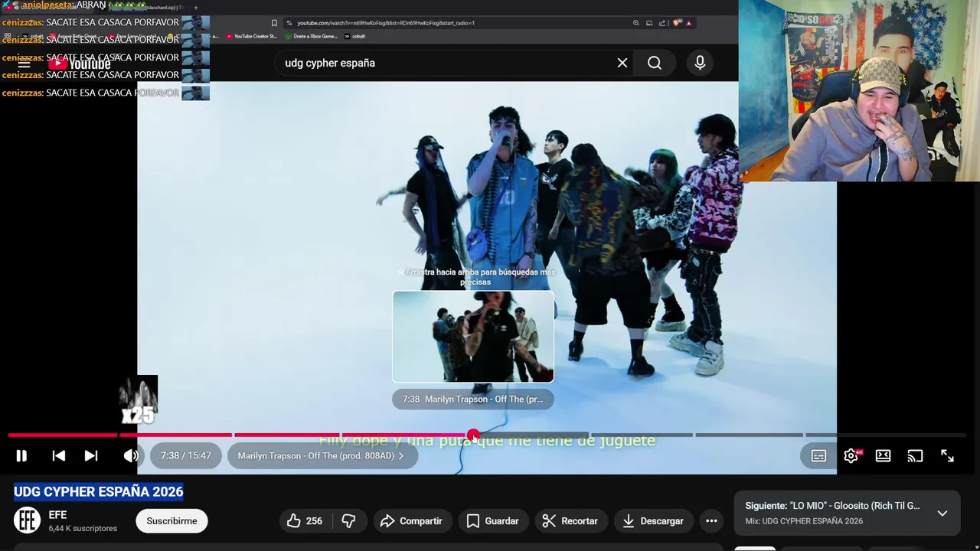980x551 pixels.
Task: Run search with magnifier button
Action: tap(655, 63)
